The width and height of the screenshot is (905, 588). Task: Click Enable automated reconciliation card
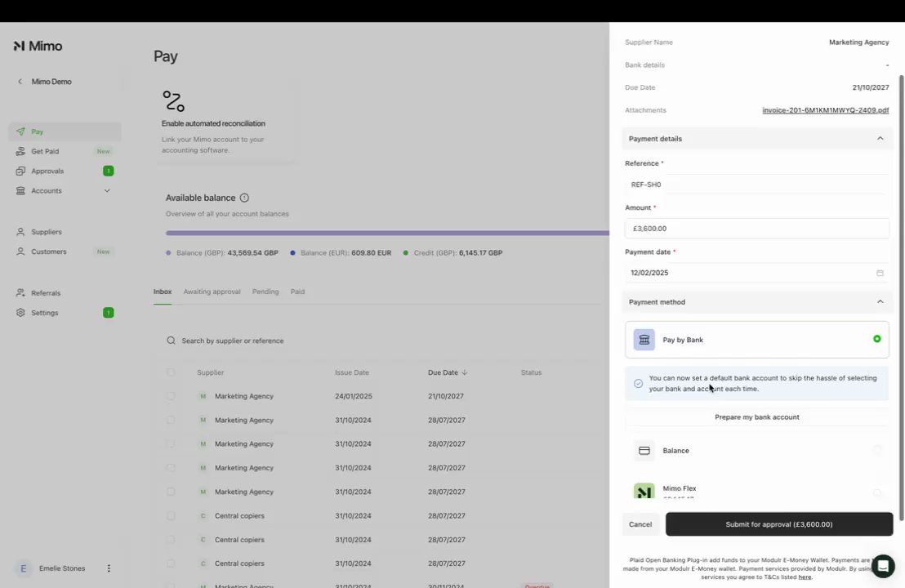pyautogui.click(x=225, y=122)
